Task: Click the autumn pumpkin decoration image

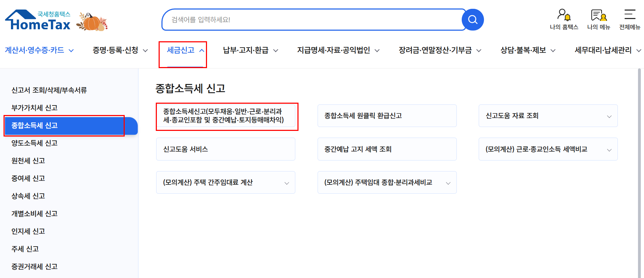Action: (92, 22)
